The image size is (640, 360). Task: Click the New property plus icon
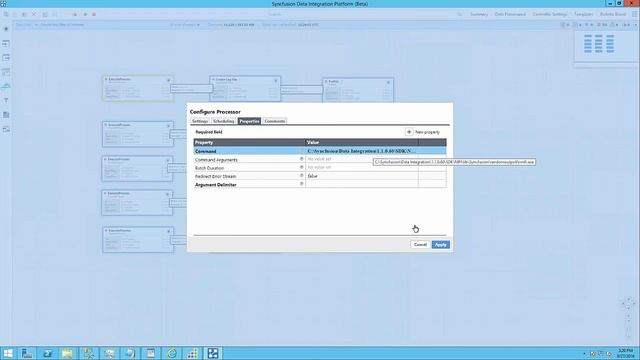(409, 132)
